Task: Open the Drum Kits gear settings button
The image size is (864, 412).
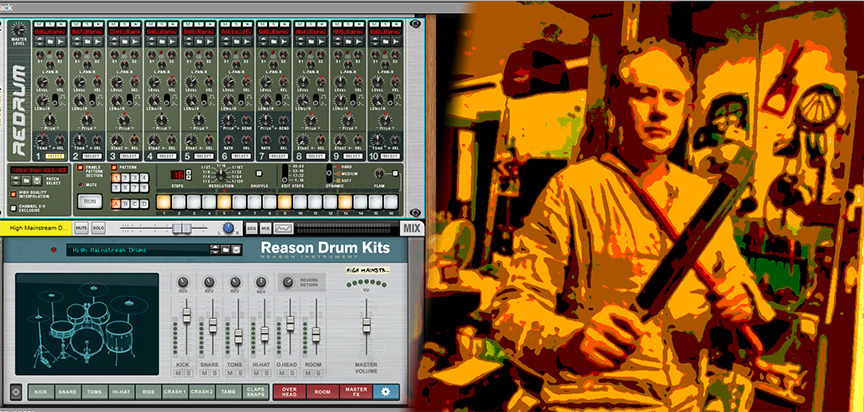Action: pos(386,392)
